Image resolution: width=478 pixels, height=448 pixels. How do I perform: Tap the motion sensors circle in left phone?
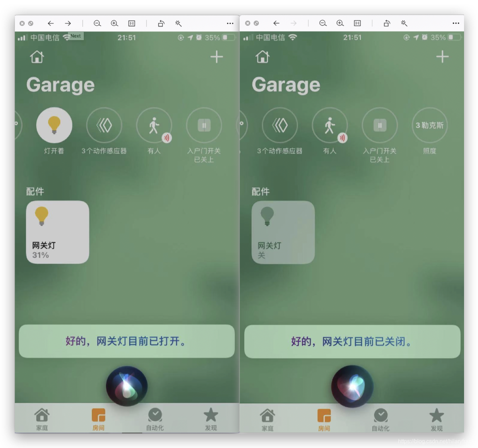(x=104, y=125)
